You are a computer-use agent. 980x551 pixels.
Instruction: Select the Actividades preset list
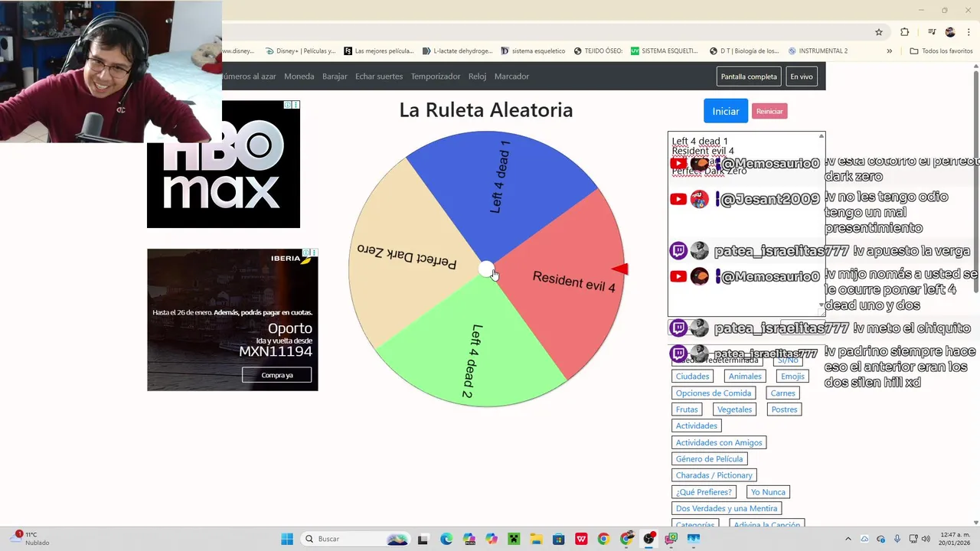[x=697, y=425]
